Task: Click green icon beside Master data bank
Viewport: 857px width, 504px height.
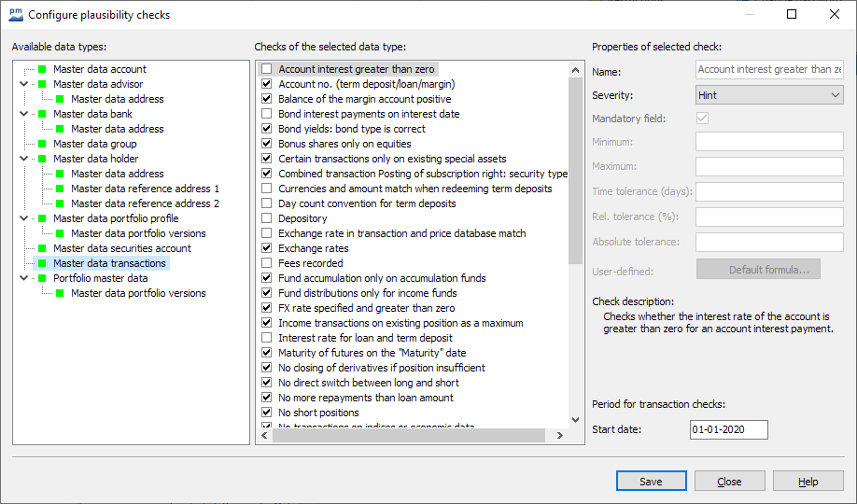Action: 42,114
